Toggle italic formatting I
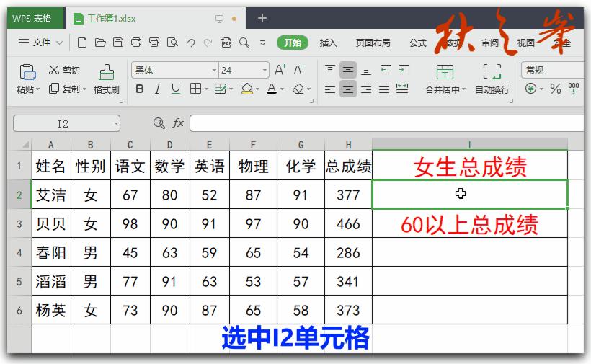This screenshot has width=591, height=364. coord(158,89)
